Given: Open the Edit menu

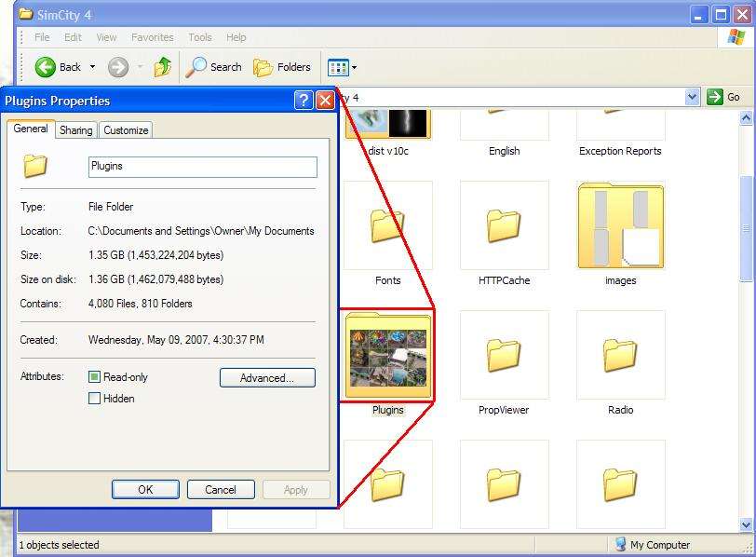Looking at the screenshot, I should pyautogui.click(x=73, y=37).
